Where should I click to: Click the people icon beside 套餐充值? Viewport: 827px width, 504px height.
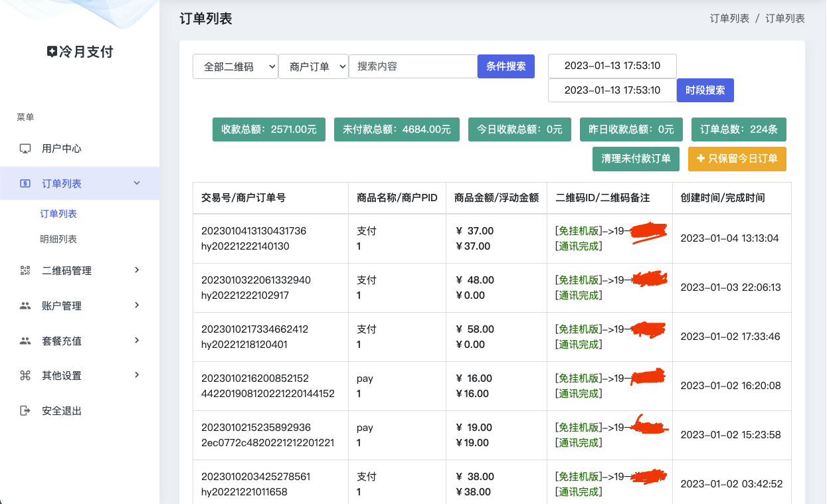coord(25,341)
